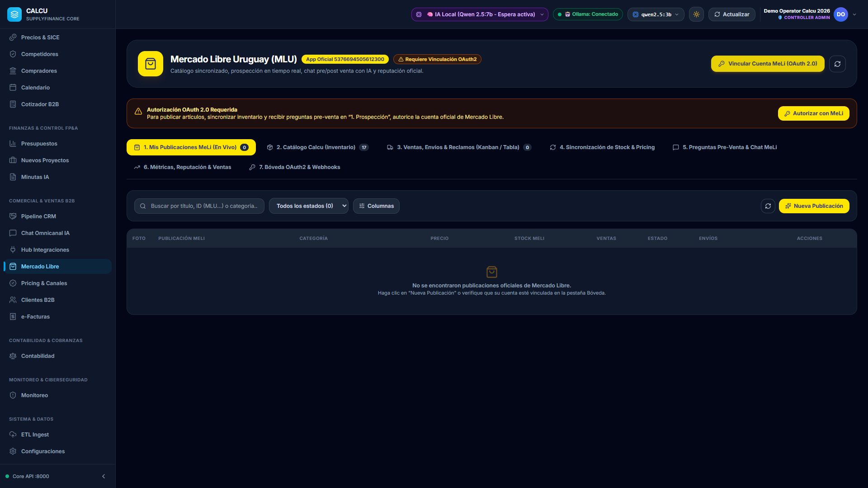The image size is (868, 488).
Task: Click the refresh icon beside Vincular Cuenta MeLi
Action: coord(837,64)
